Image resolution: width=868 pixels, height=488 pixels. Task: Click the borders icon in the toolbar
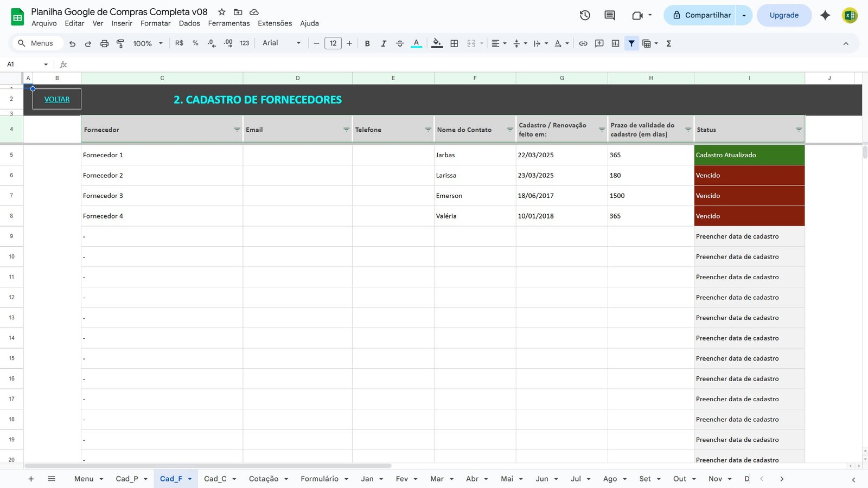point(454,43)
